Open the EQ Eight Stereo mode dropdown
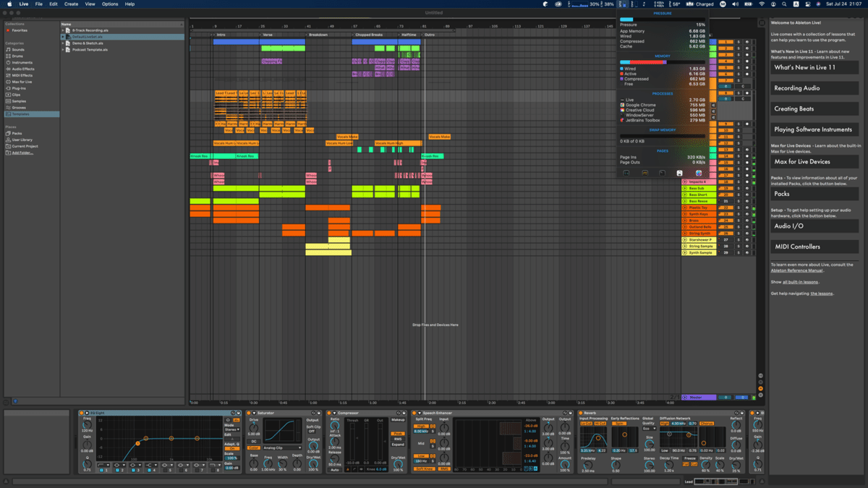 click(231, 429)
